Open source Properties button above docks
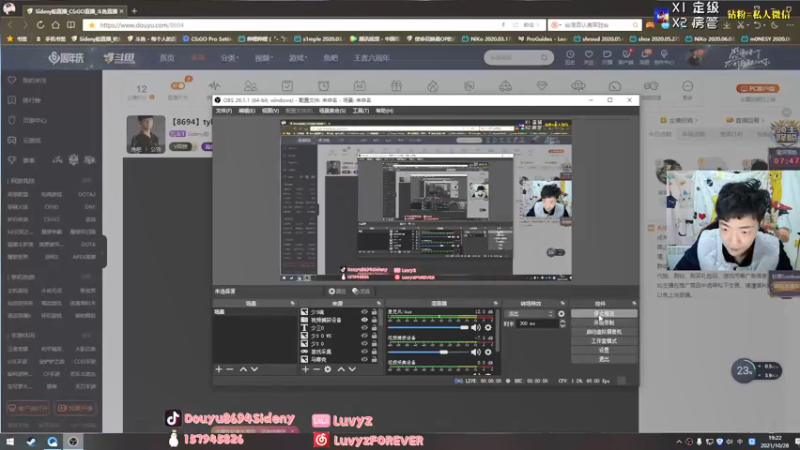The height and width of the screenshot is (450, 800). click(x=337, y=291)
